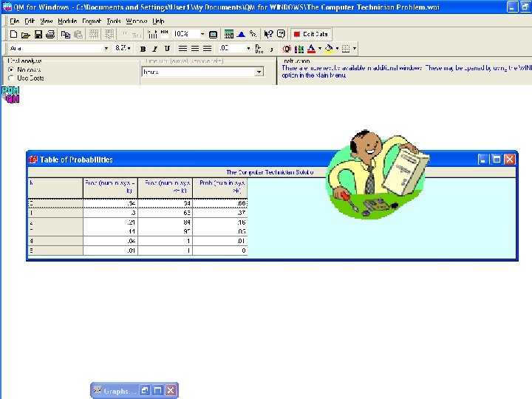The image size is (532, 399).
Task: Print the results using the printer icon
Action: [50, 34]
